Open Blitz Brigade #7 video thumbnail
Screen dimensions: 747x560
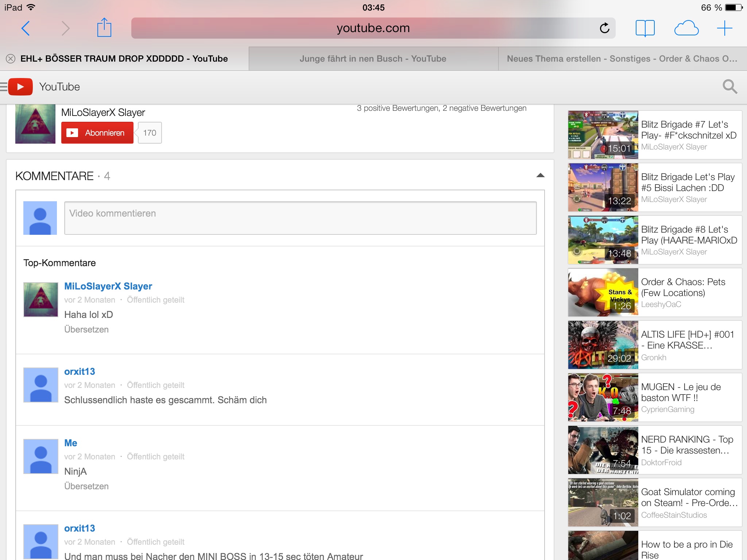603,135
